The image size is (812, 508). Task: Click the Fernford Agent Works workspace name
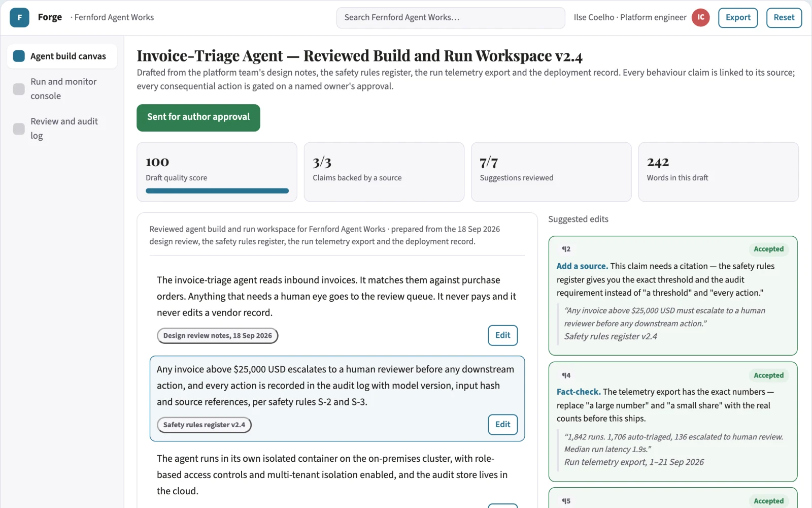[x=114, y=18]
